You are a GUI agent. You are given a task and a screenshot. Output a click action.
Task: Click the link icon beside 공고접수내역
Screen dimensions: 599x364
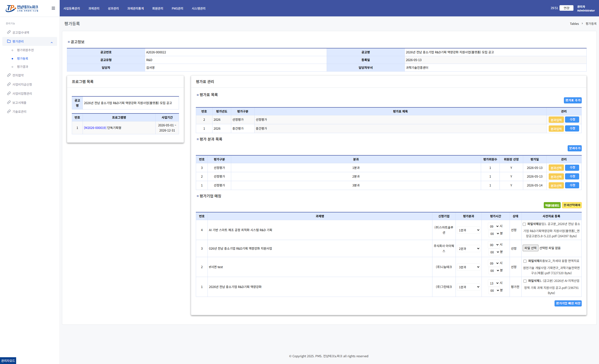pyautogui.click(x=9, y=32)
